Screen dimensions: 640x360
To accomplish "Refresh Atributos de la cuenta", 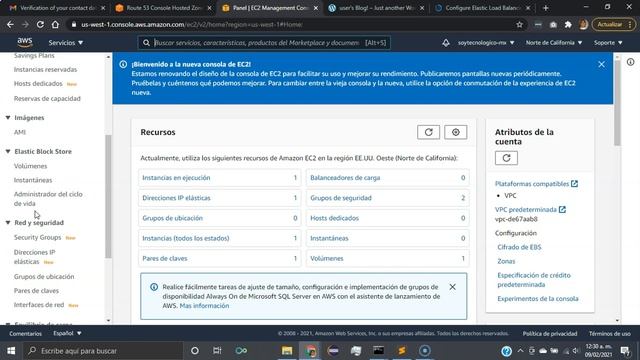I will pos(506,158).
